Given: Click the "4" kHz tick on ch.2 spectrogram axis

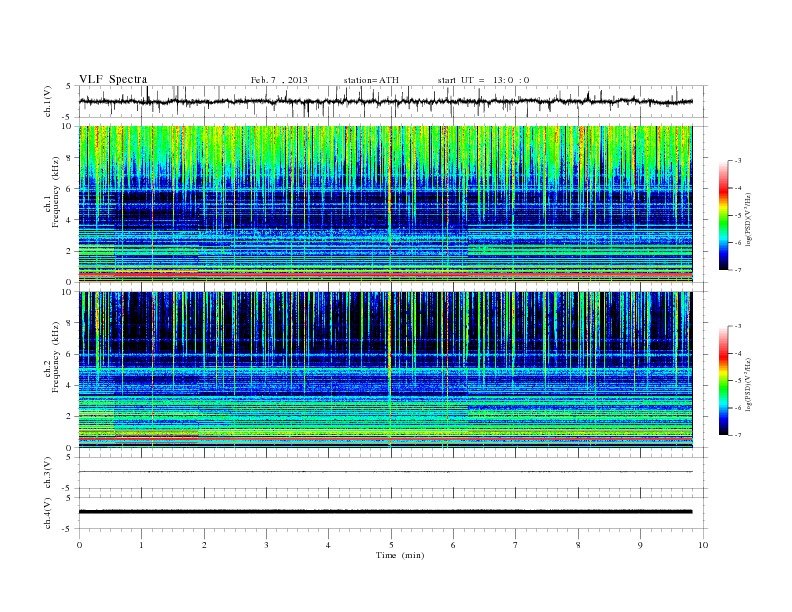Looking at the screenshot, I should click(69, 386).
